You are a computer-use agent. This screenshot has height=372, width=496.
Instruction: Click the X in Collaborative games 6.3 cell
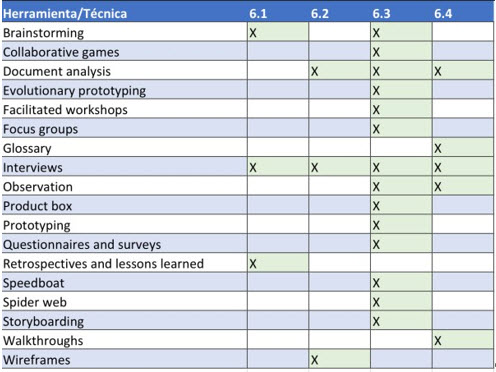click(376, 52)
